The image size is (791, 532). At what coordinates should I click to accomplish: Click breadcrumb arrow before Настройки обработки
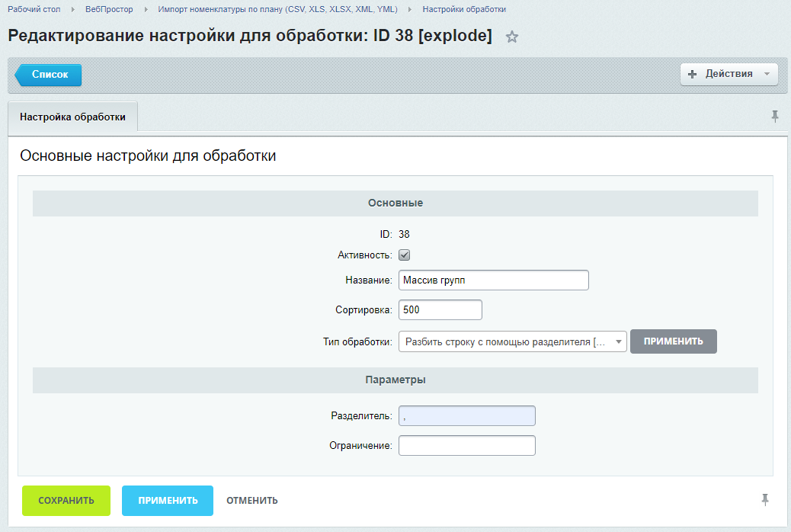[x=410, y=9]
